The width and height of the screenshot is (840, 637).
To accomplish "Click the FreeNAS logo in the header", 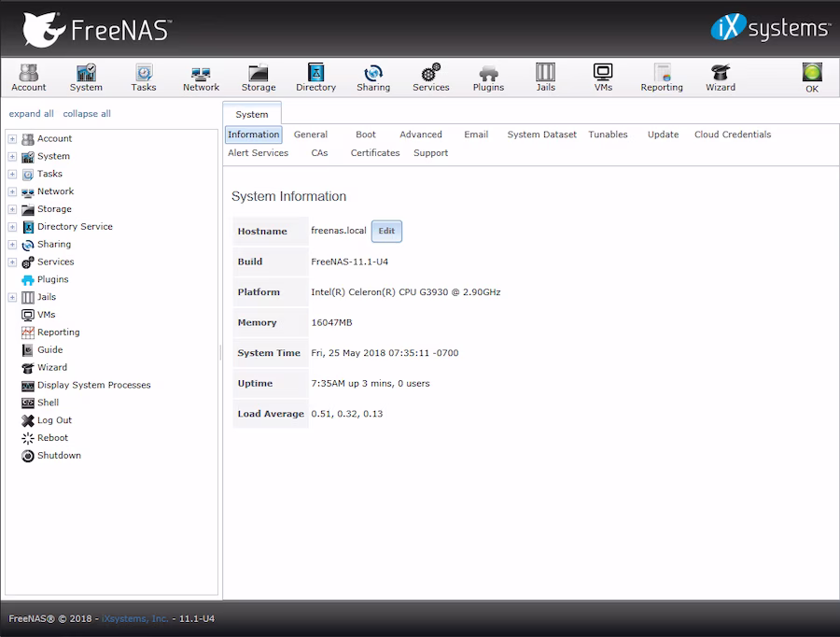I will (97, 30).
